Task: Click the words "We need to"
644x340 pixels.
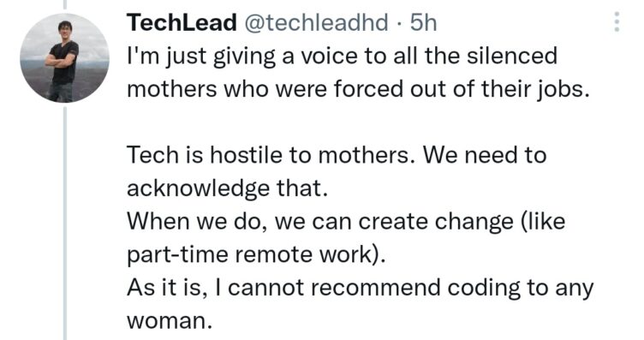Action: [x=485, y=155]
